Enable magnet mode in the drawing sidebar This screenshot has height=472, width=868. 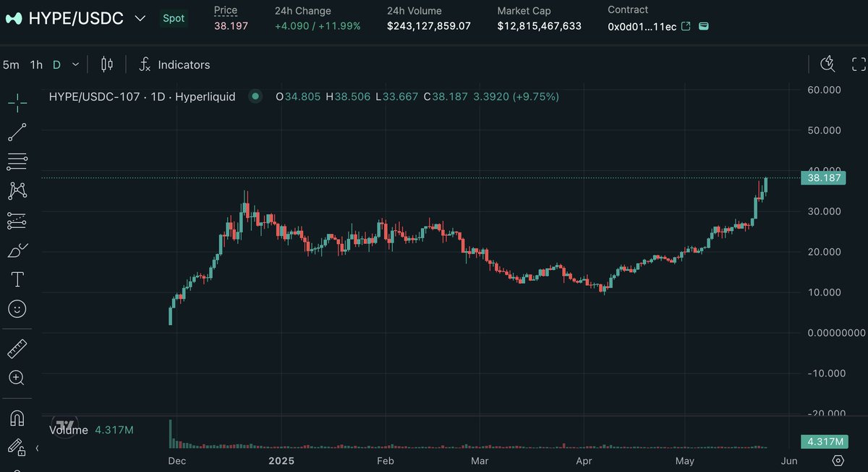point(16,418)
